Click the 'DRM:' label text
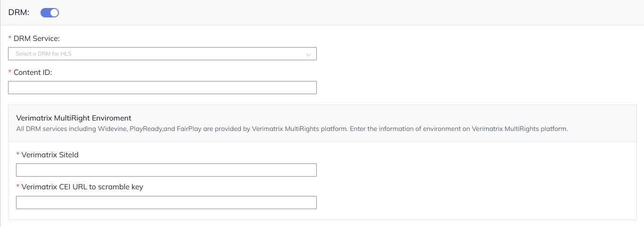The height and width of the screenshot is (227, 644). pyautogui.click(x=19, y=13)
